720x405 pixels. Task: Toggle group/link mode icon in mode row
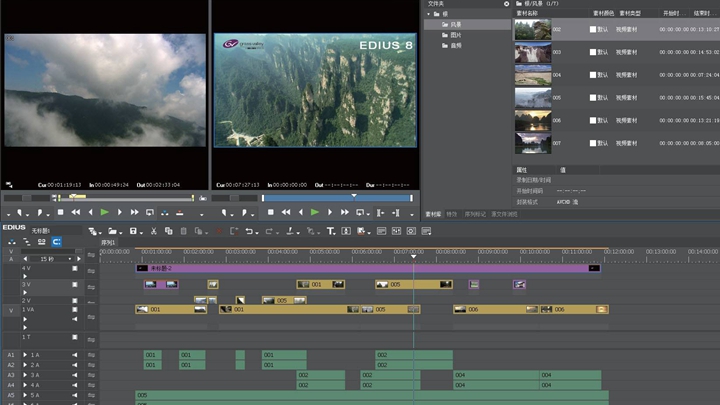tap(41, 242)
